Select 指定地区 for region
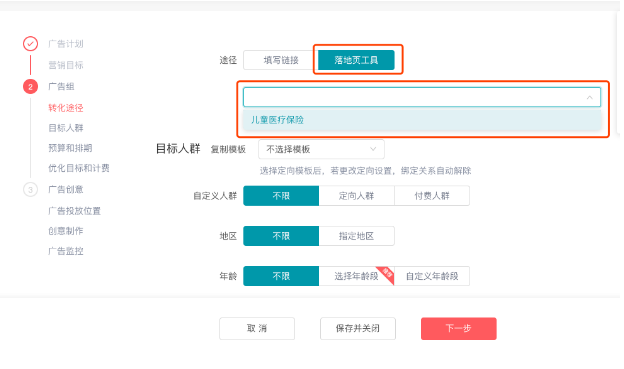Image resolution: width=624 pixels, height=369 pixels. click(356, 236)
